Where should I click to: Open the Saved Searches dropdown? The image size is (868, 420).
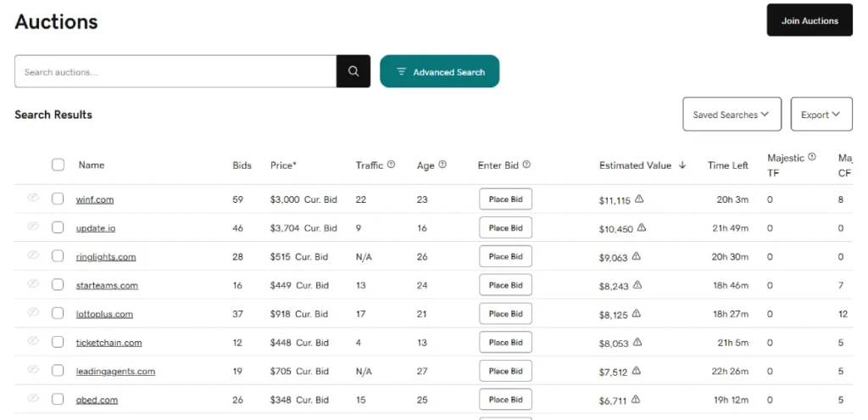click(732, 115)
